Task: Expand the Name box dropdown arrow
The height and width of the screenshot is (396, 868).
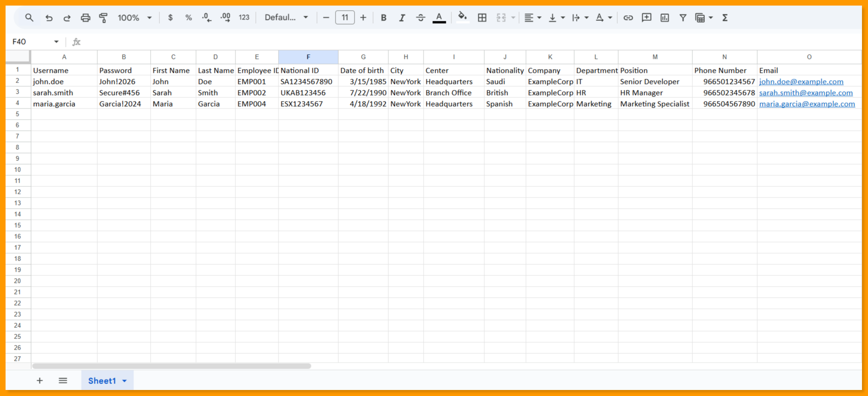Action: (x=57, y=42)
